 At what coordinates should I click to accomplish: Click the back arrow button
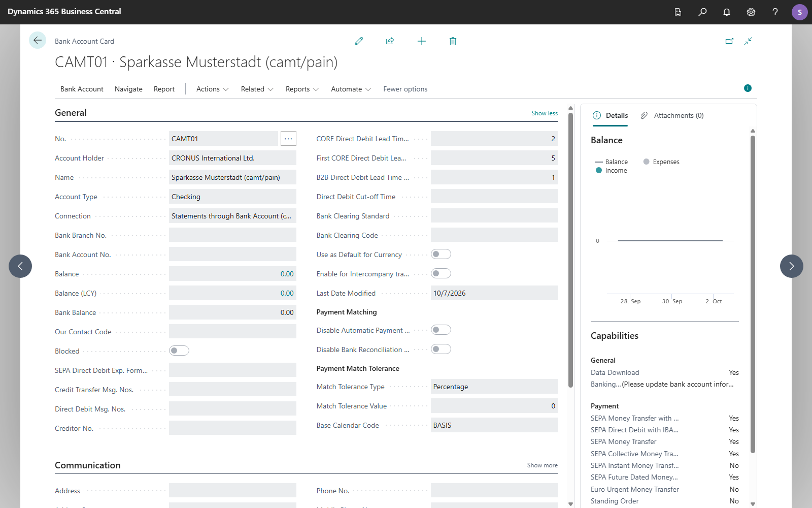(38, 40)
